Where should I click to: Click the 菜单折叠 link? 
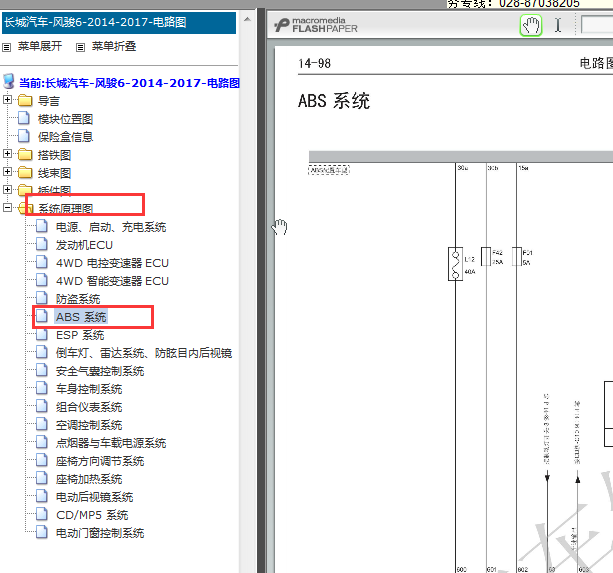click(x=114, y=47)
